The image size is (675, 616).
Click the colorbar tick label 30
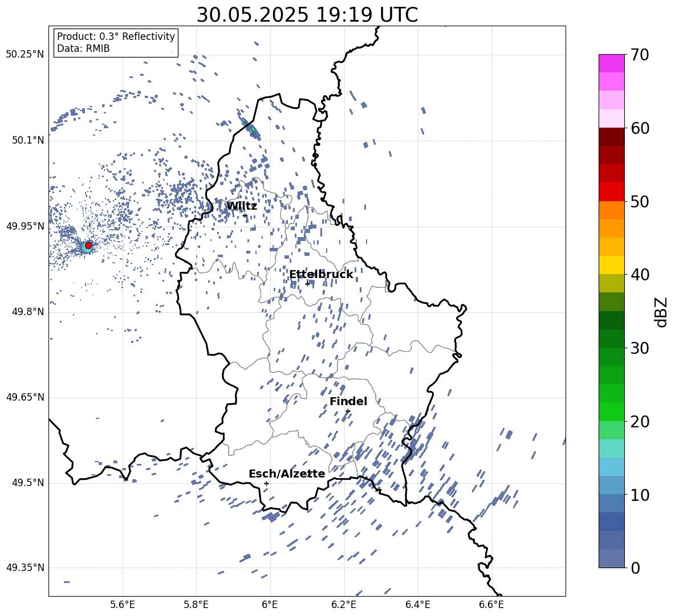(x=640, y=348)
